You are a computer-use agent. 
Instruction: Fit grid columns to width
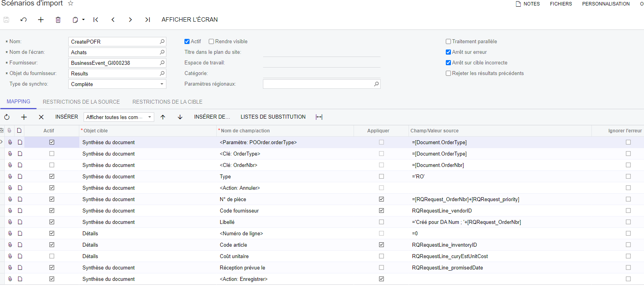319,117
